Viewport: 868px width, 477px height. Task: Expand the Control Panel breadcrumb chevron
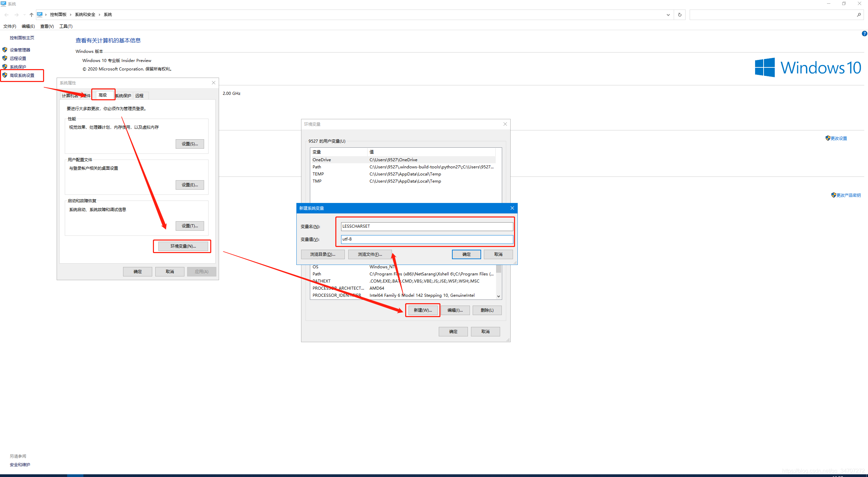(71, 15)
